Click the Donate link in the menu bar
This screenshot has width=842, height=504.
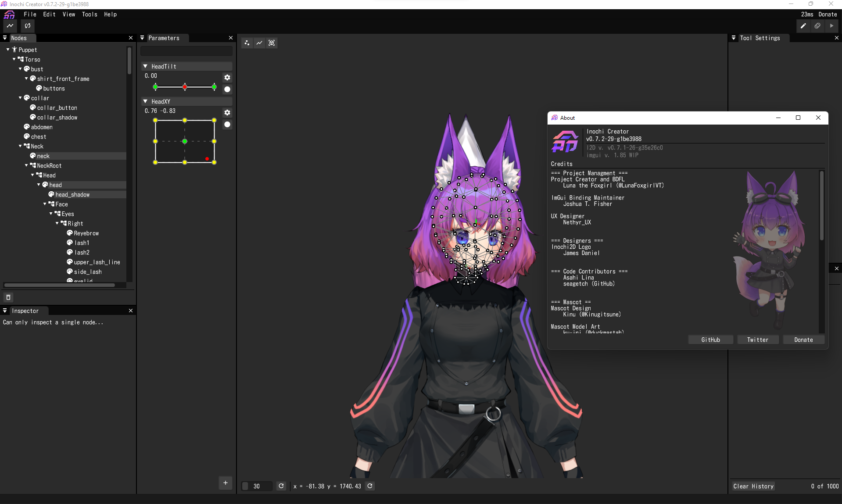[x=828, y=14]
